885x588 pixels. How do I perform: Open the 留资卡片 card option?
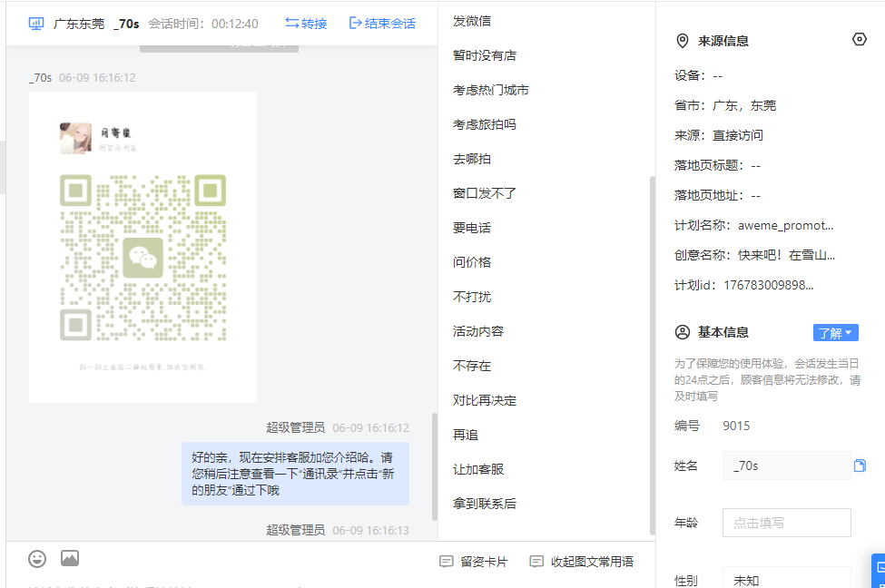[474, 562]
